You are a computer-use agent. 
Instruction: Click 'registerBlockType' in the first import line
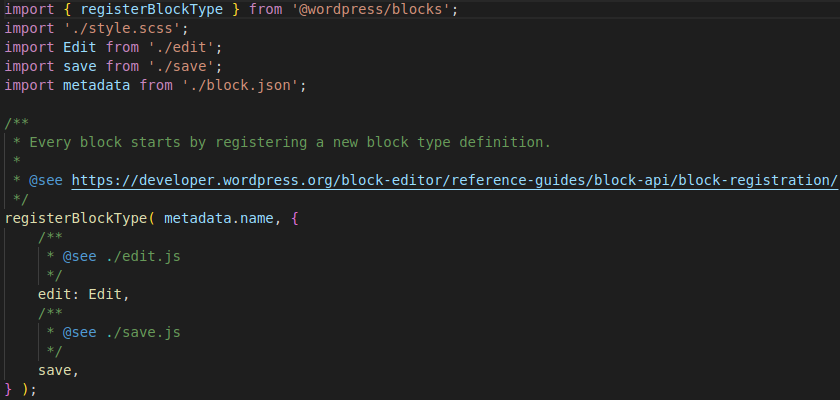(x=152, y=9)
